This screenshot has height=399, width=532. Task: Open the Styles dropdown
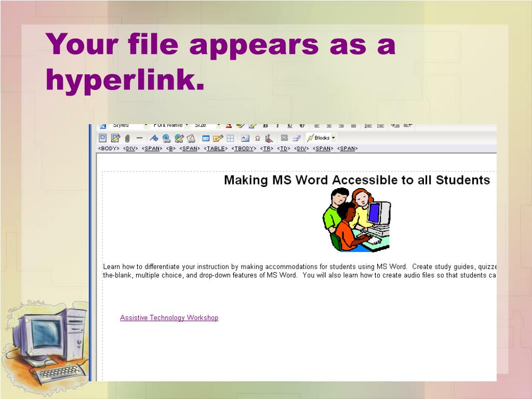[128, 125]
